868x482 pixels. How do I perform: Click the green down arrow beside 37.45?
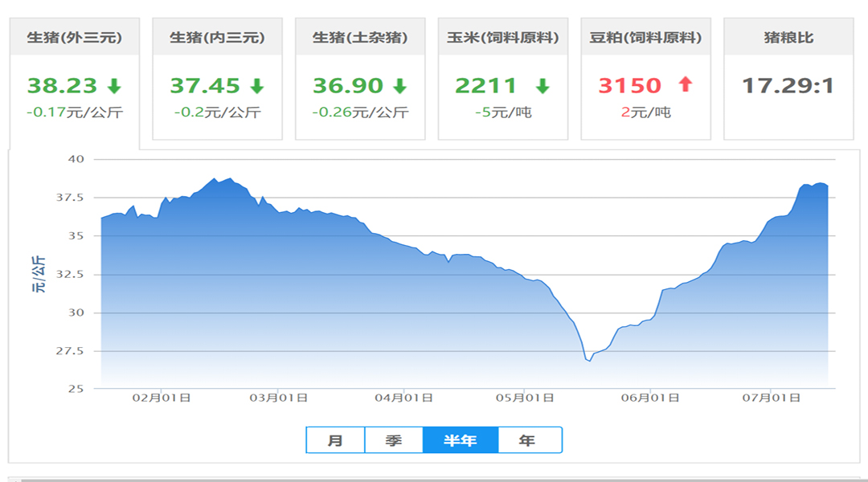coord(257,86)
